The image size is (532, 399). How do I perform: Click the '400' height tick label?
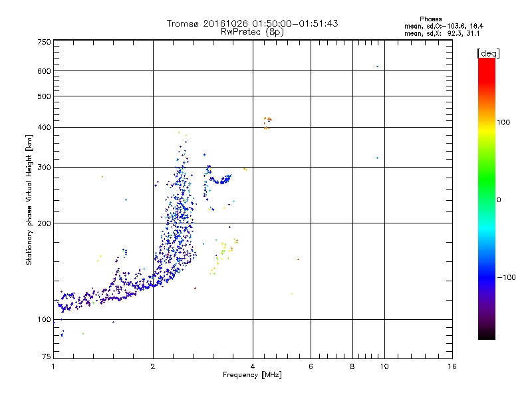pos(44,128)
